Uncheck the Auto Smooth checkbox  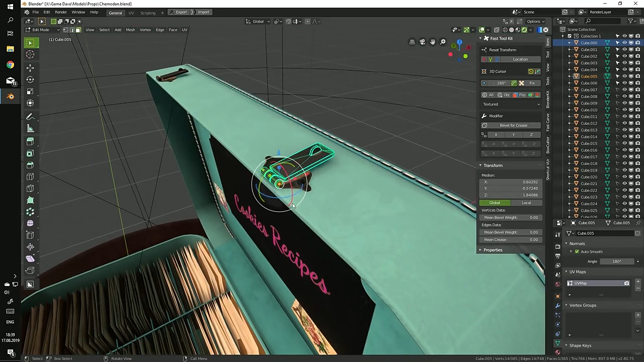(x=577, y=251)
